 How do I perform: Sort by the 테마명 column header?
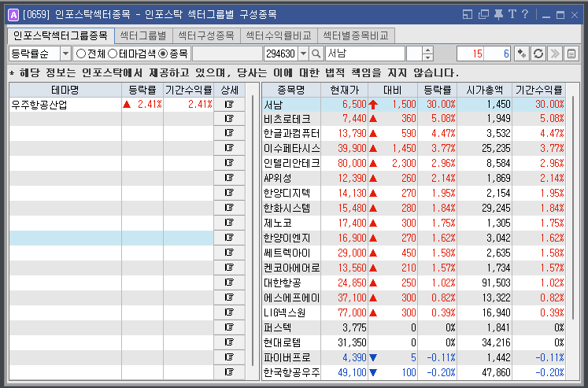point(65,90)
